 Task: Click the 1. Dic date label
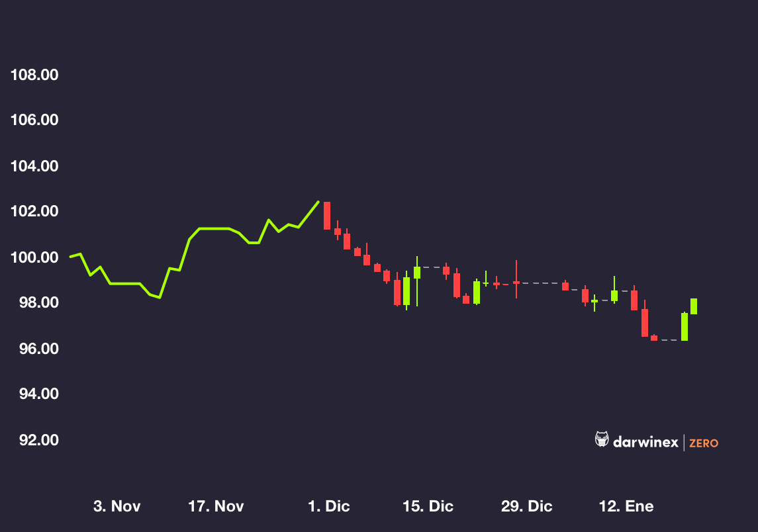pyautogui.click(x=329, y=507)
